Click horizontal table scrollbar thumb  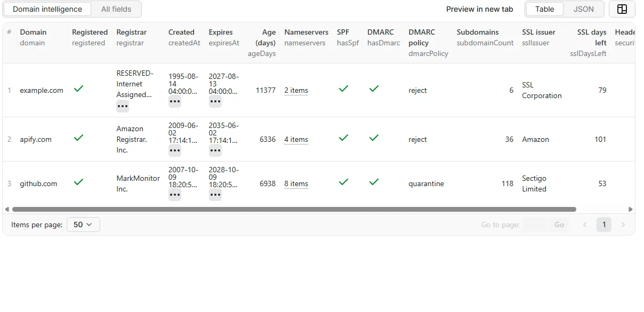[294, 210]
